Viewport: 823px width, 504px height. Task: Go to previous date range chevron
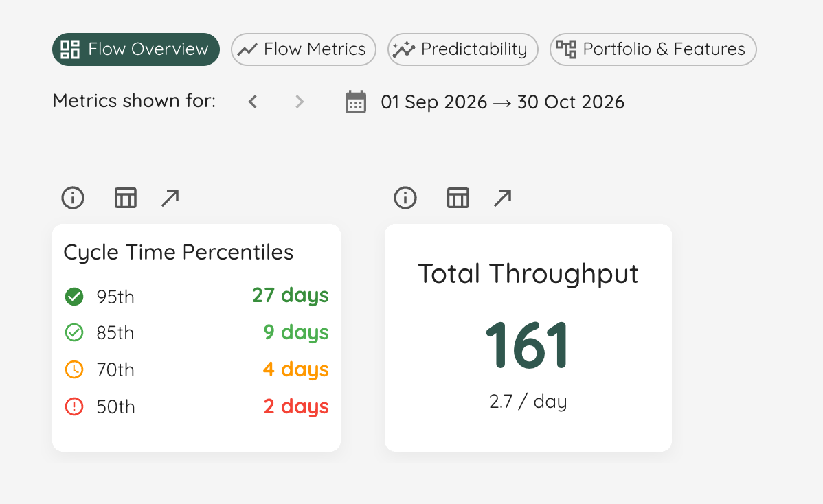[253, 102]
